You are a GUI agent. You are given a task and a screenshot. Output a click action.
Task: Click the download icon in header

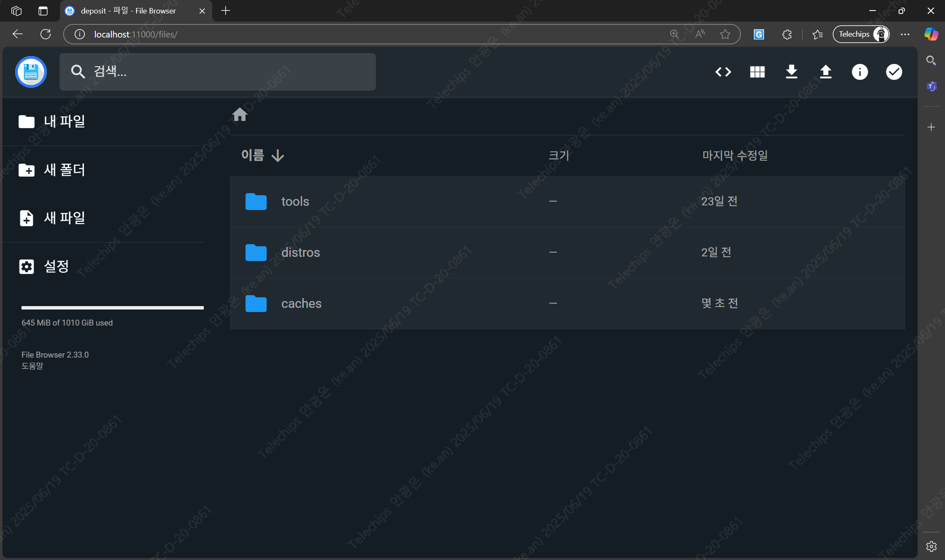click(791, 72)
